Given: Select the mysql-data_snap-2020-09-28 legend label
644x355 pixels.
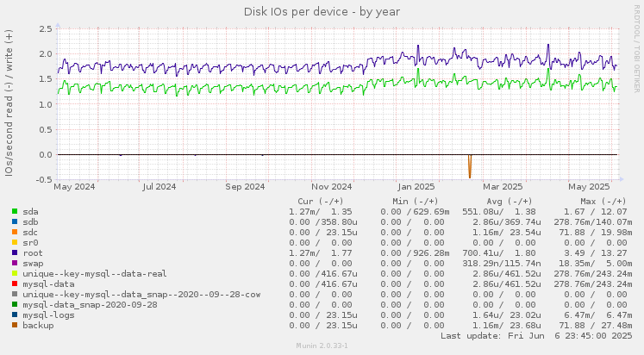Looking at the screenshot, I should (x=90, y=305).
